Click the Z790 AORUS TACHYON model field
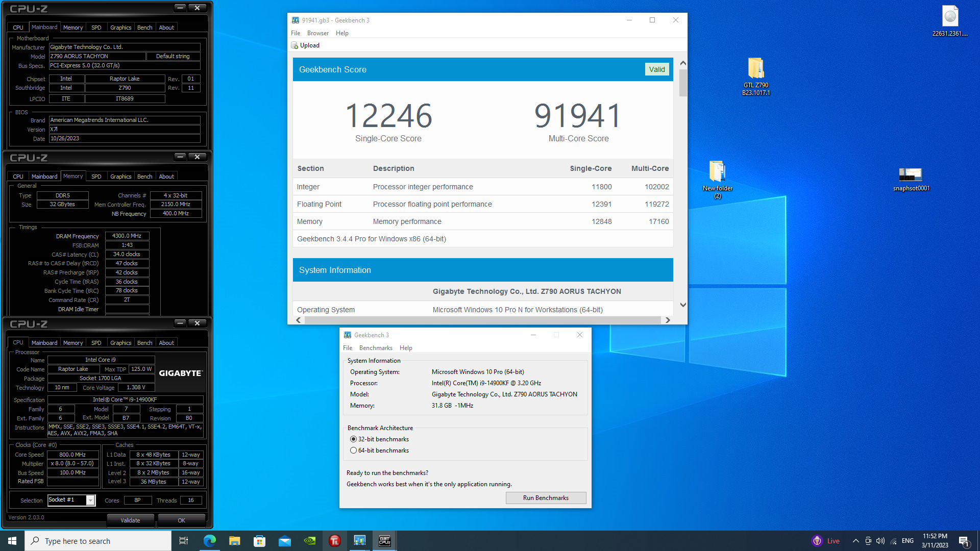The width and height of the screenshot is (980, 551). (x=96, y=56)
